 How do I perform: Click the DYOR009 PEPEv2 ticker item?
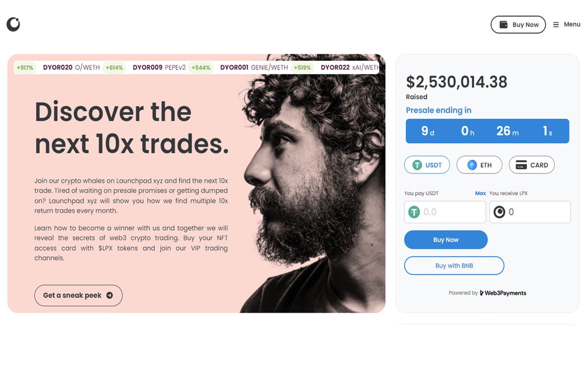pos(159,68)
